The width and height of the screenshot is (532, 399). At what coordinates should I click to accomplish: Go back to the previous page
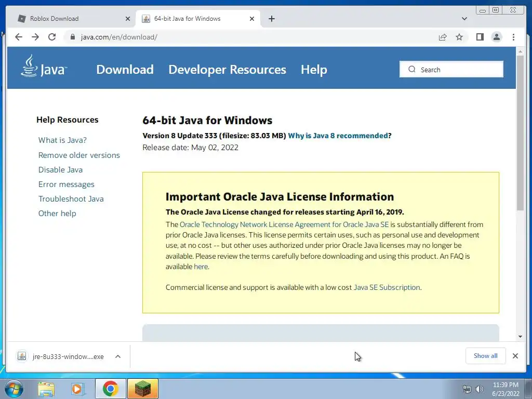[19, 37]
